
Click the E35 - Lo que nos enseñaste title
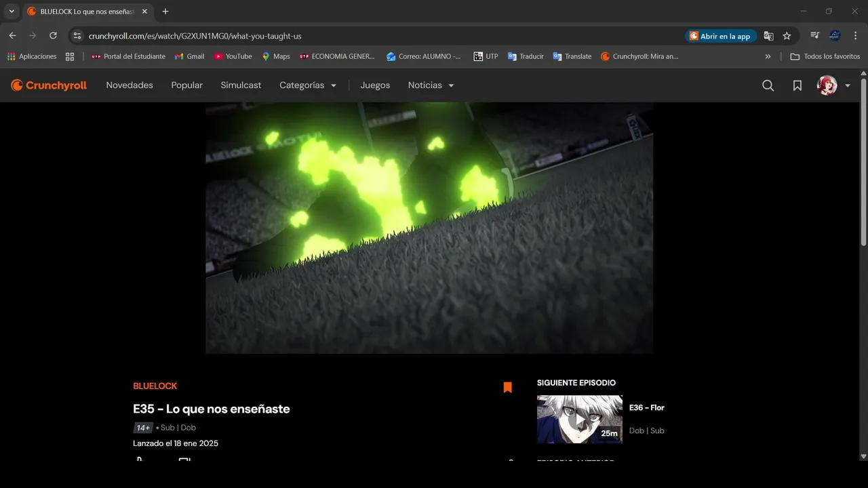tap(212, 409)
